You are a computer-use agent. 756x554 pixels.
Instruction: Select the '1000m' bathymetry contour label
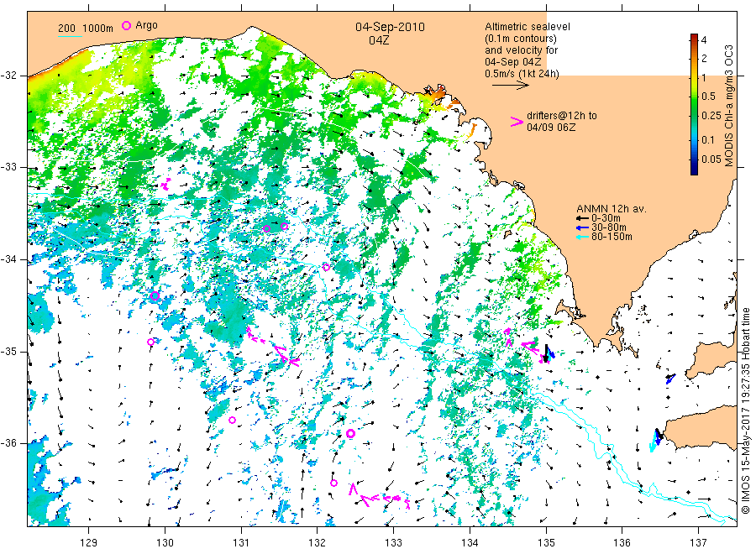[x=98, y=29]
